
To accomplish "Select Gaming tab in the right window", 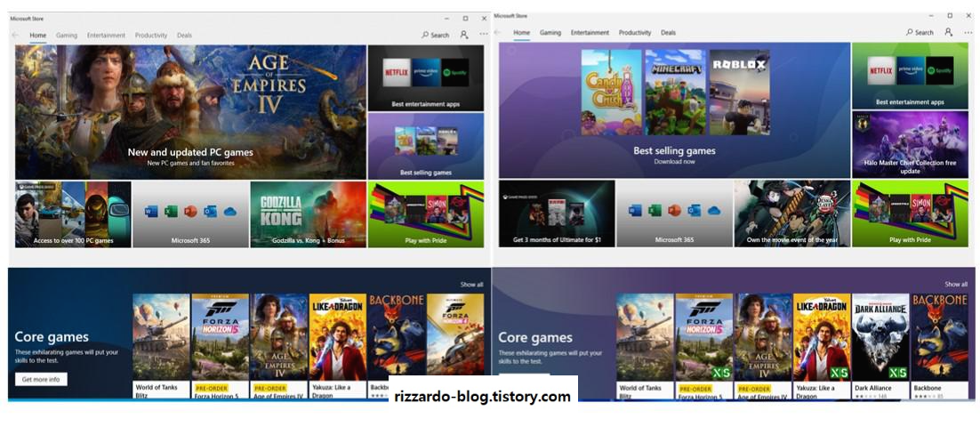I will 550,33.
